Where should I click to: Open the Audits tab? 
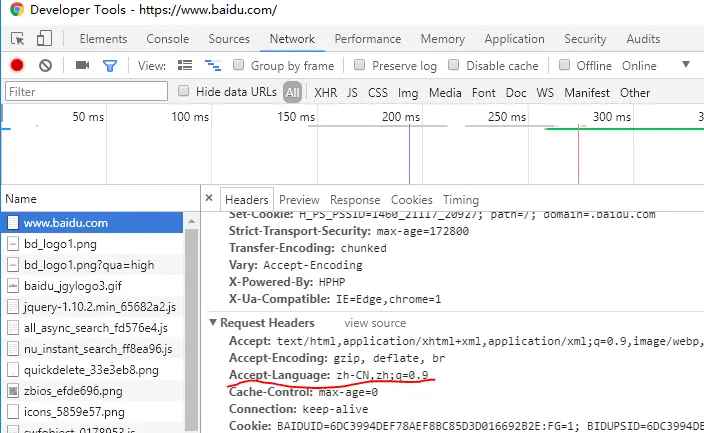point(643,39)
